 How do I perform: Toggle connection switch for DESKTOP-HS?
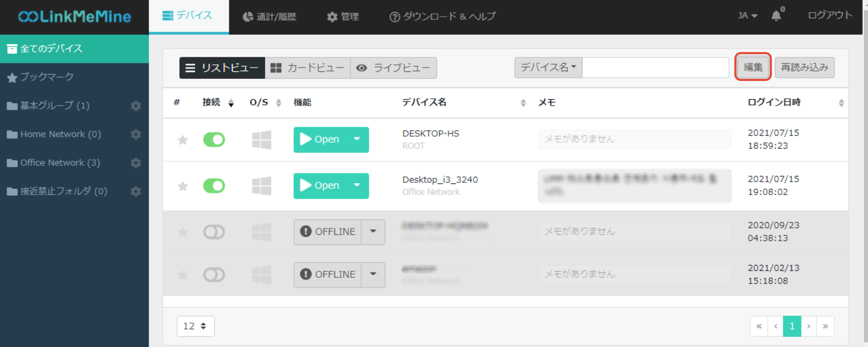(214, 140)
